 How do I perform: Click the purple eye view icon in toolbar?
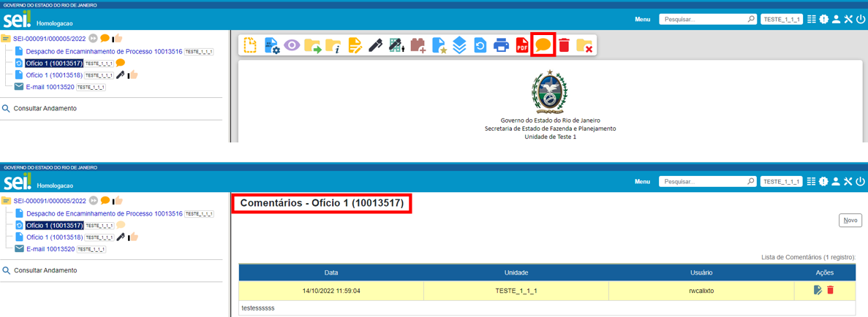pyautogui.click(x=292, y=45)
